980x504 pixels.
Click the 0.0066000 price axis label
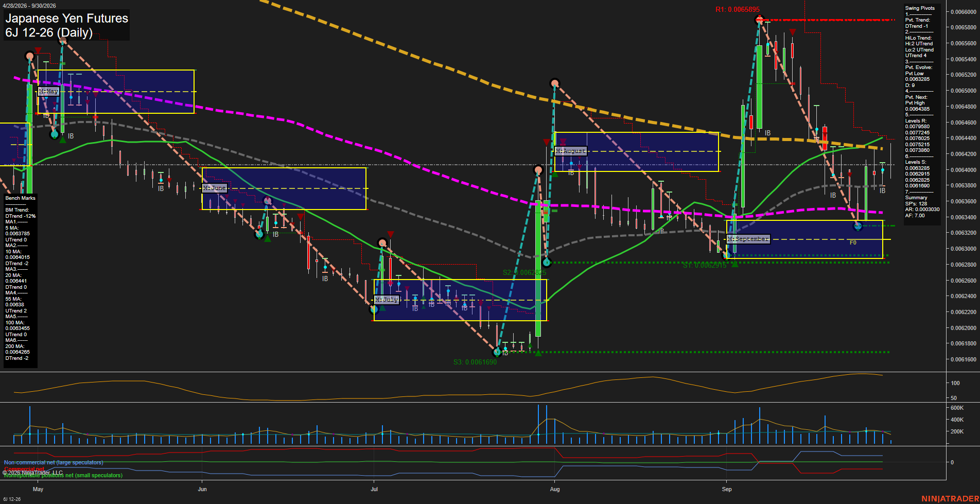click(963, 12)
